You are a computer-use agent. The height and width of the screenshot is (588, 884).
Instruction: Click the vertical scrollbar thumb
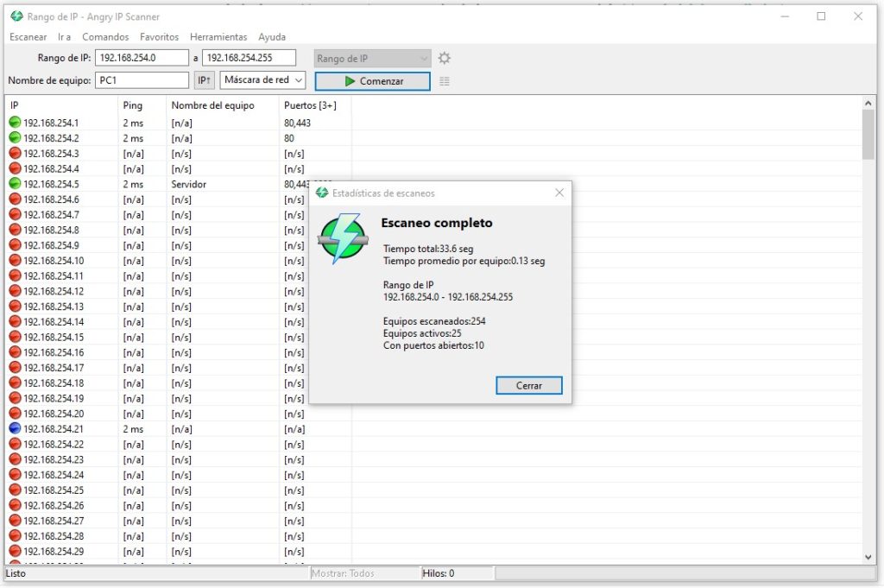click(868, 134)
